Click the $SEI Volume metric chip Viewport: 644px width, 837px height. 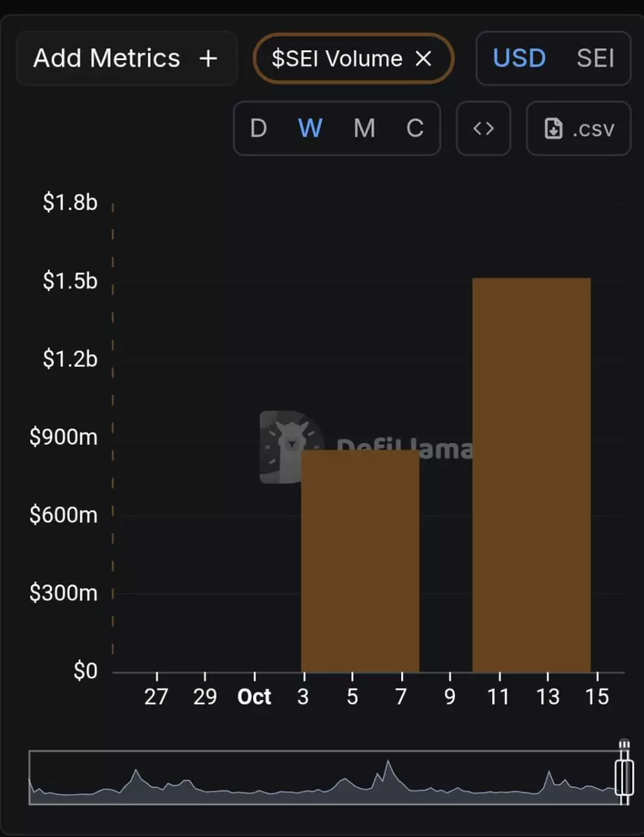[337, 59]
